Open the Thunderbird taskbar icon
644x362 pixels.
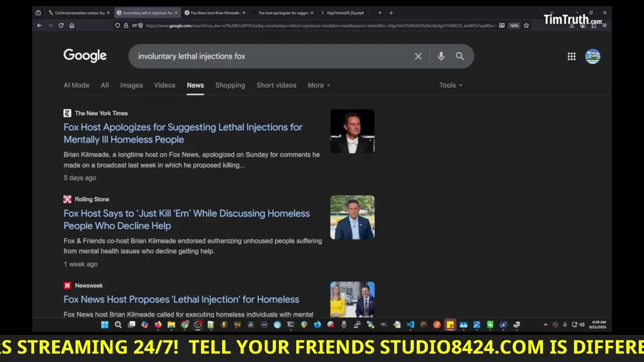click(317, 325)
